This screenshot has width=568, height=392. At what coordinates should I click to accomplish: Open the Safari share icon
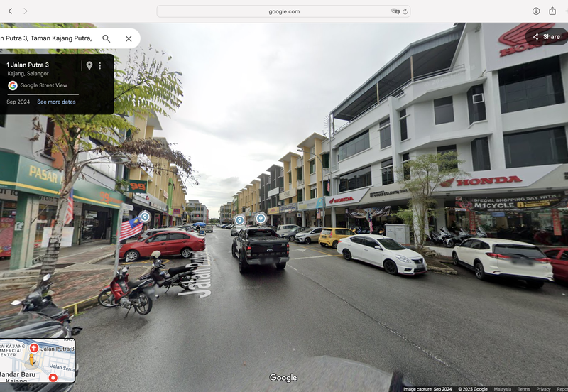point(552,11)
